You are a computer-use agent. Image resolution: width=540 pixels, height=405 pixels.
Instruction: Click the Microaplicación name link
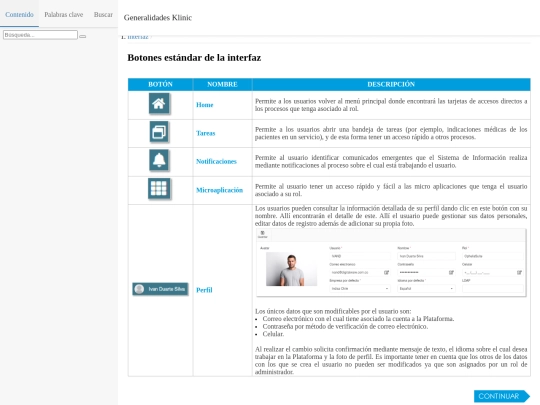(x=219, y=190)
